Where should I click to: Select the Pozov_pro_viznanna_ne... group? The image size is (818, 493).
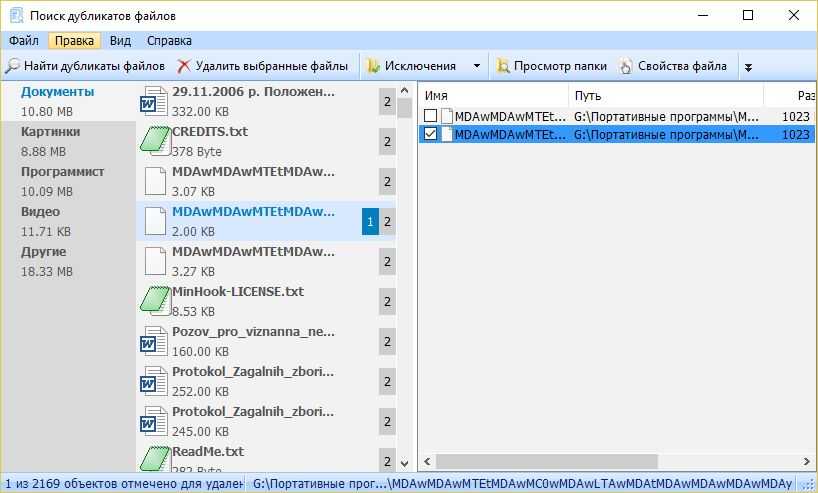[266, 341]
